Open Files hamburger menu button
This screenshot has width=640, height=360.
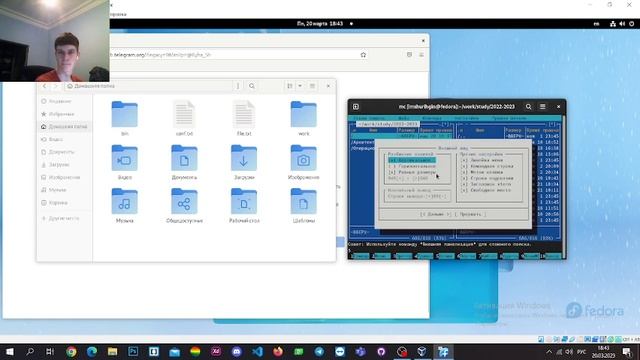coord(312,86)
